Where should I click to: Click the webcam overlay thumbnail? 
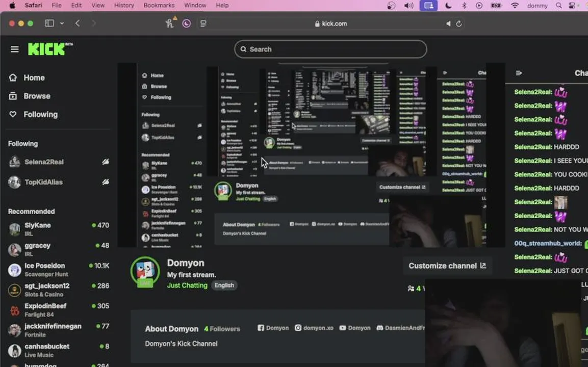(502, 323)
